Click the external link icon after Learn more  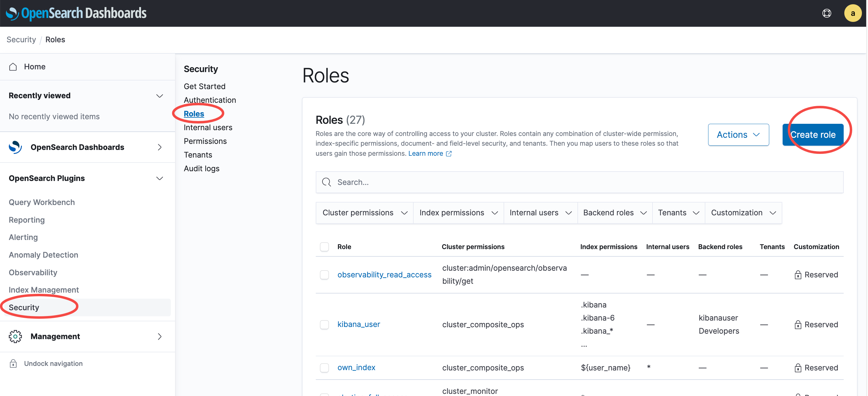point(449,154)
